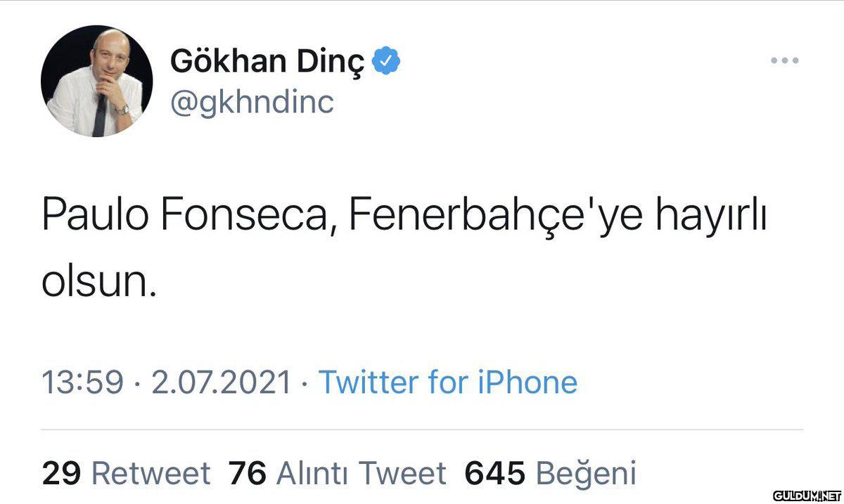The image size is (844, 504).
Task: Open Gökhan Dinç's profile picture
Action: [97, 82]
